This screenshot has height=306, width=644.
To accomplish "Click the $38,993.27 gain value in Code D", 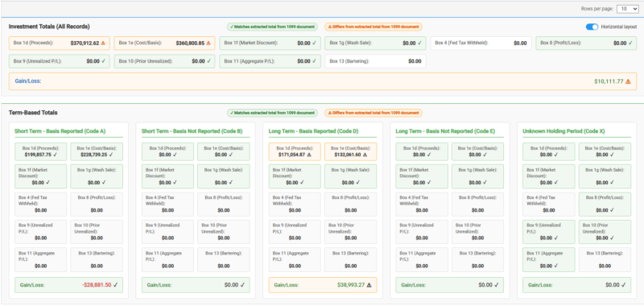I will click(x=351, y=284).
